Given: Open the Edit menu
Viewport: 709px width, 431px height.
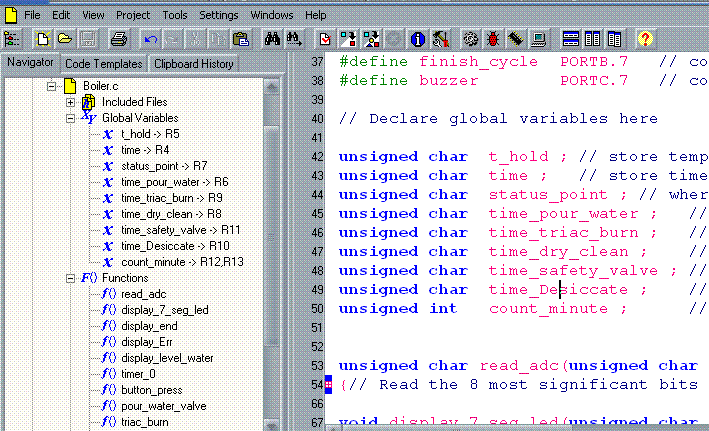Looking at the screenshot, I should (61, 15).
